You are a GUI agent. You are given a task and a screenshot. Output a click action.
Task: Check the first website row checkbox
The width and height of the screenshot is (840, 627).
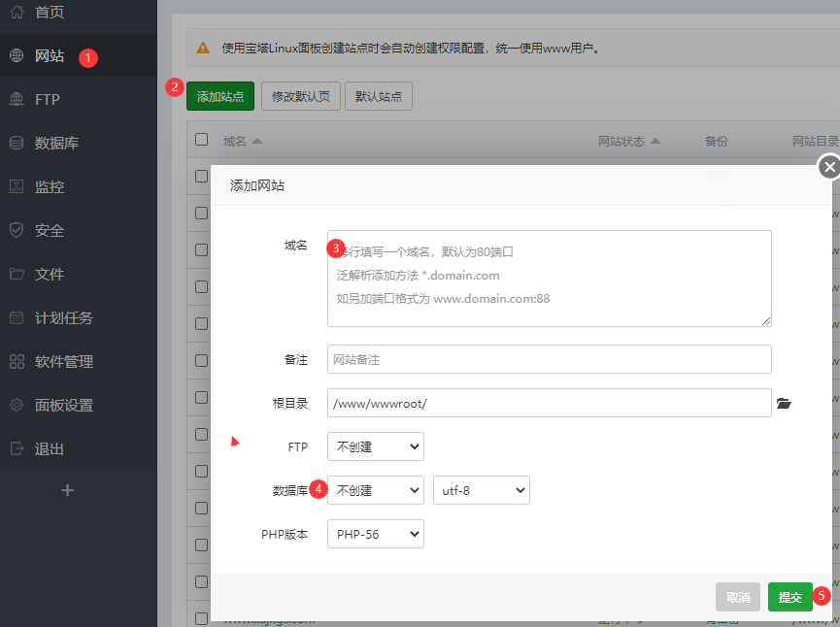pyautogui.click(x=200, y=177)
